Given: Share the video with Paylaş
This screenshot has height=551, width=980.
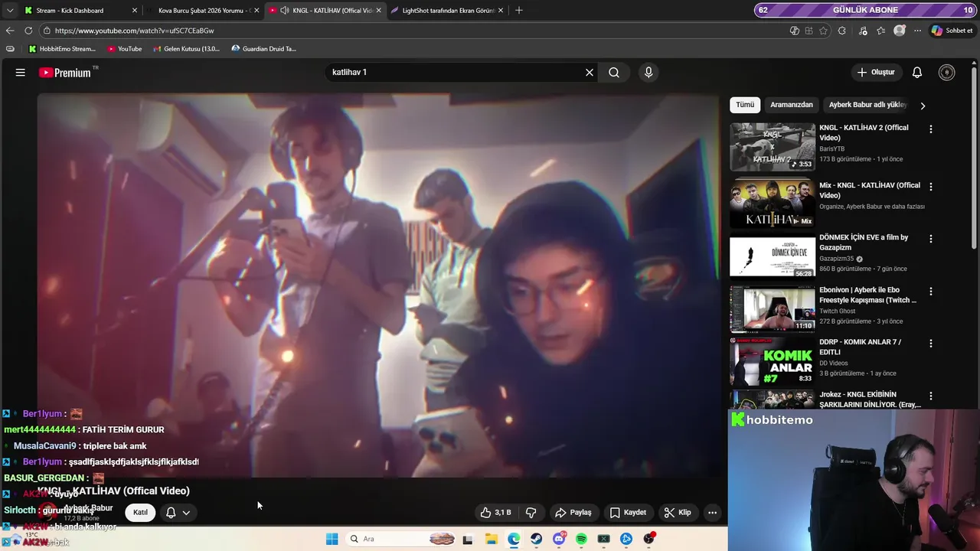Looking at the screenshot, I should point(573,513).
